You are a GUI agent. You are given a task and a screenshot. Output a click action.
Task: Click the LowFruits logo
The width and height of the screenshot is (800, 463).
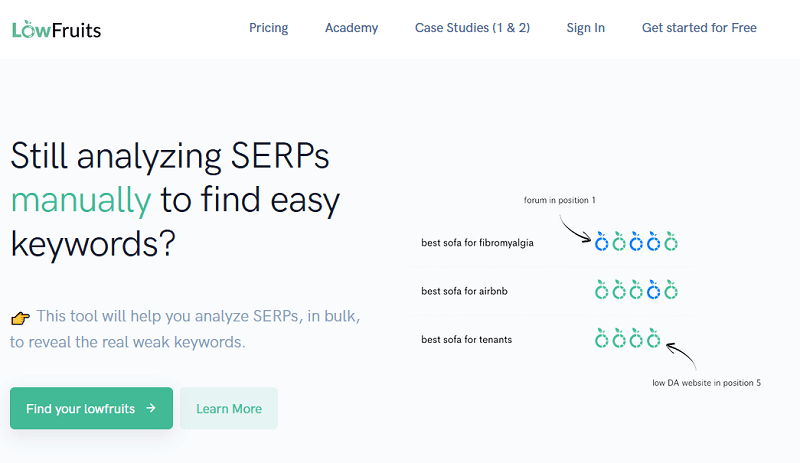(56, 29)
